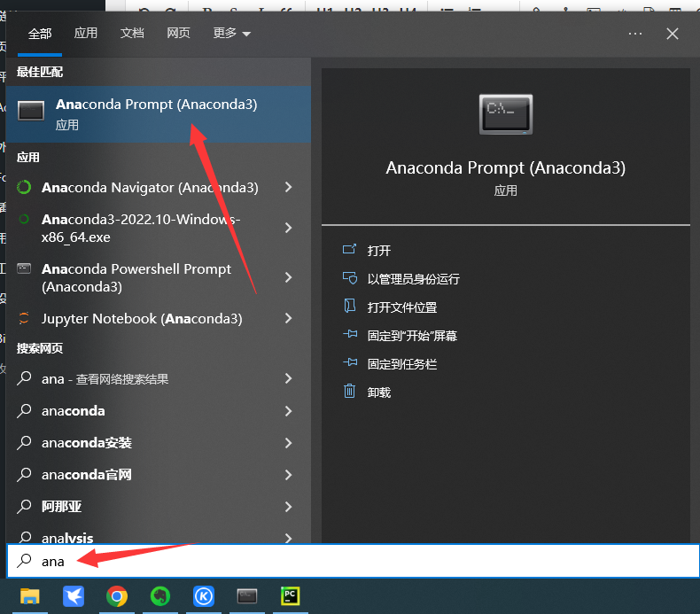
Task: Open Anaconda Navigator (Anaconda3) result
Action: pos(150,188)
